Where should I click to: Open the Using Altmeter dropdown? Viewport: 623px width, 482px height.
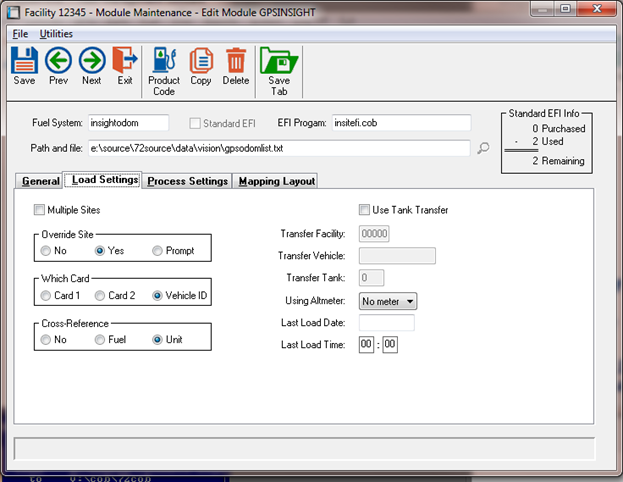388,300
